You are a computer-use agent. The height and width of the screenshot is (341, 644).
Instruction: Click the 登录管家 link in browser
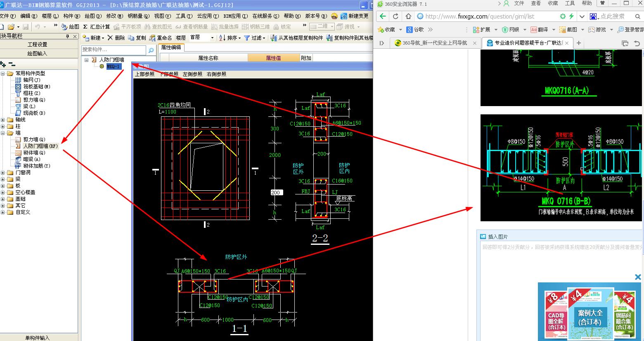pyautogui.click(x=631, y=30)
